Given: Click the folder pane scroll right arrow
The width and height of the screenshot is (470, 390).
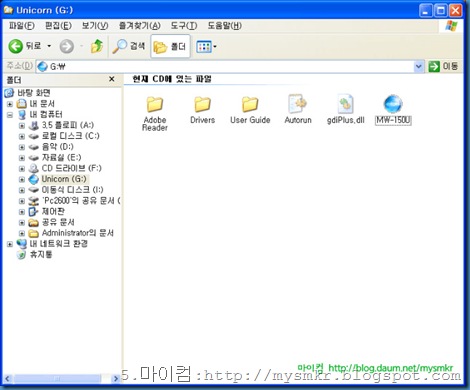Looking at the screenshot, I should pos(116,379).
